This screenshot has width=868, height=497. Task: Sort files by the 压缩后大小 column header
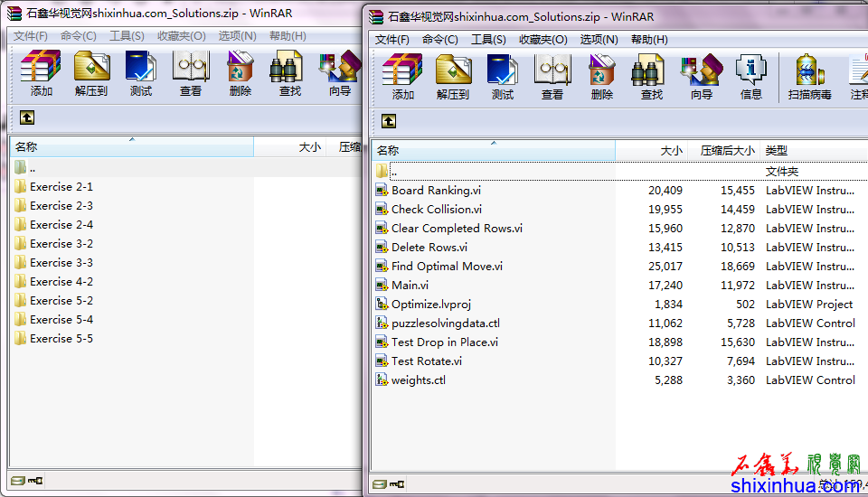click(727, 151)
